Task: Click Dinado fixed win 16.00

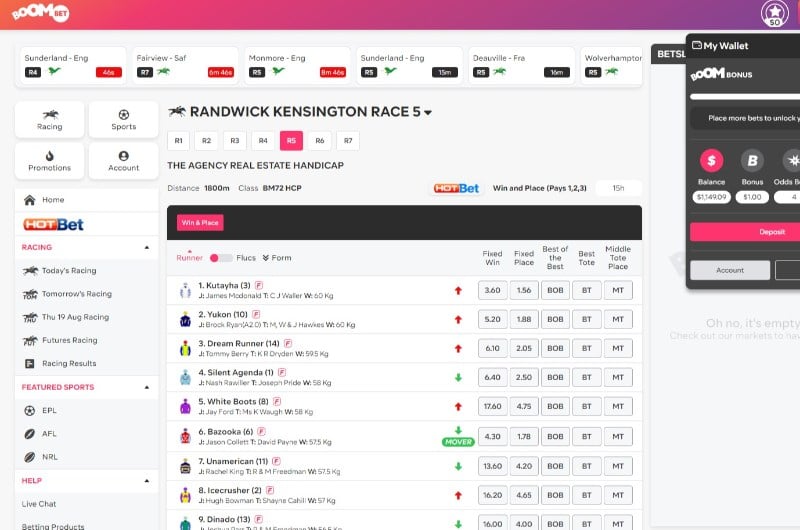Action: coord(492,523)
